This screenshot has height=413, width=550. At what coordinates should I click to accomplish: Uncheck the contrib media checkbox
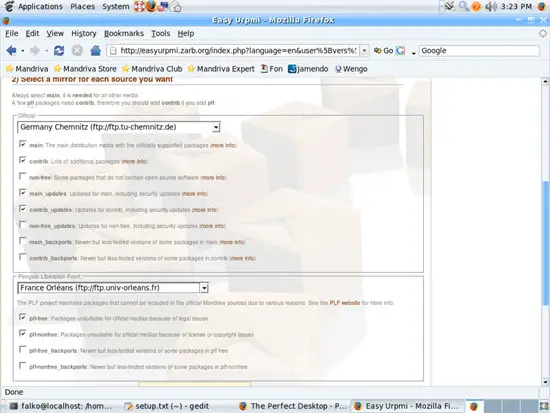[22, 160]
